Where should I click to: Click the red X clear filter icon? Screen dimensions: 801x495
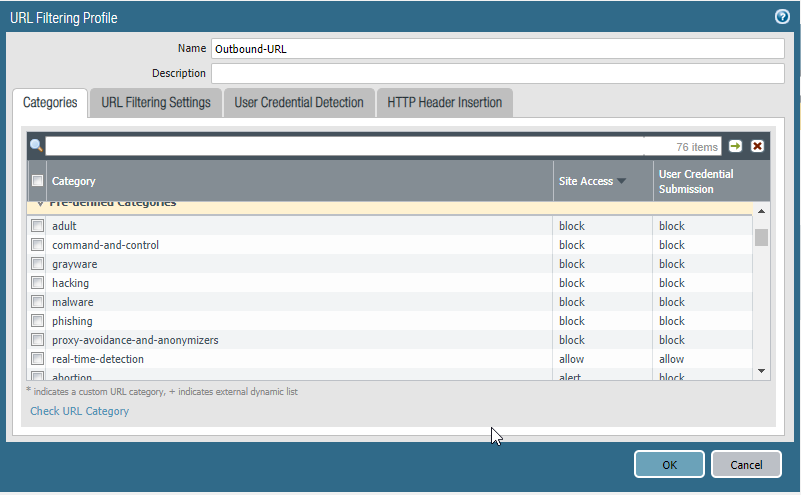pos(757,146)
